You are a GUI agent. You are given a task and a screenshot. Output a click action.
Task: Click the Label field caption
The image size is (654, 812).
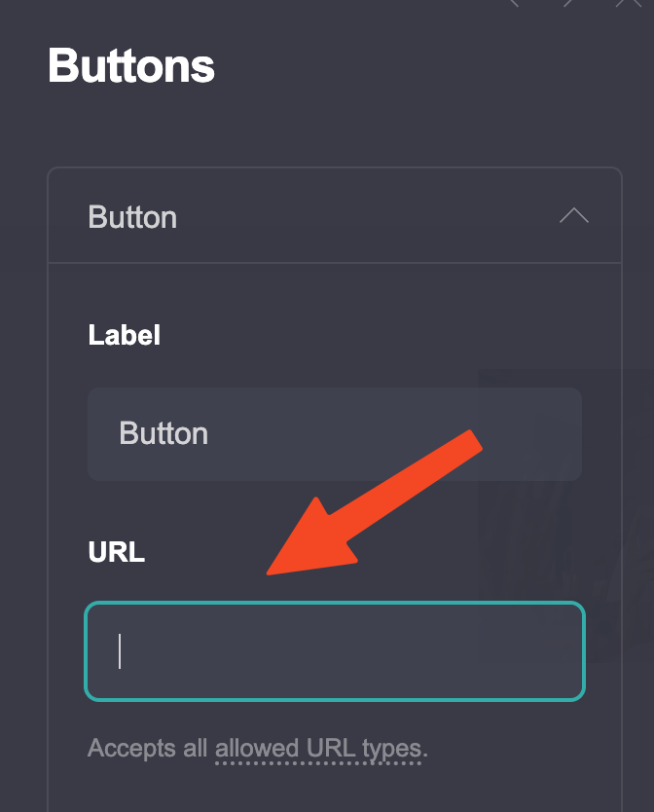coord(124,335)
